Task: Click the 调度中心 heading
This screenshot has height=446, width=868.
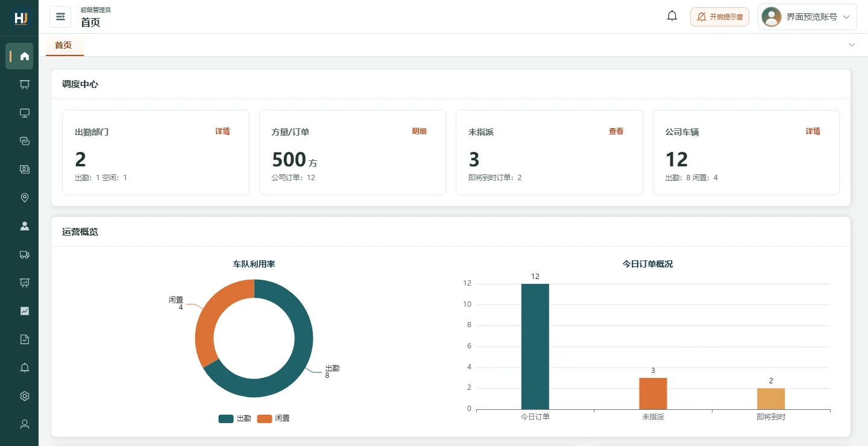Action: pyautogui.click(x=80, y=84)
